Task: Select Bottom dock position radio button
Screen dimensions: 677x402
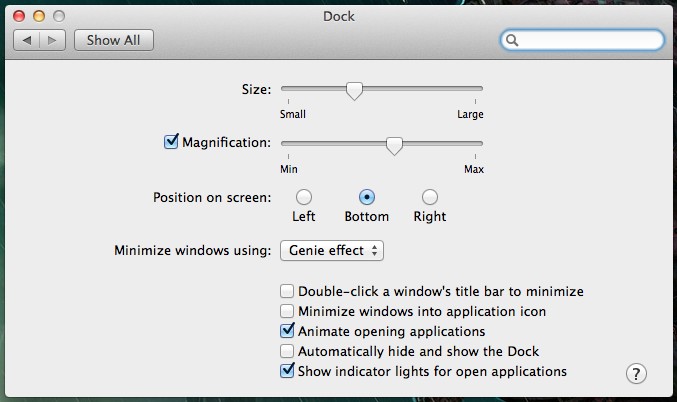Action: 367,197
